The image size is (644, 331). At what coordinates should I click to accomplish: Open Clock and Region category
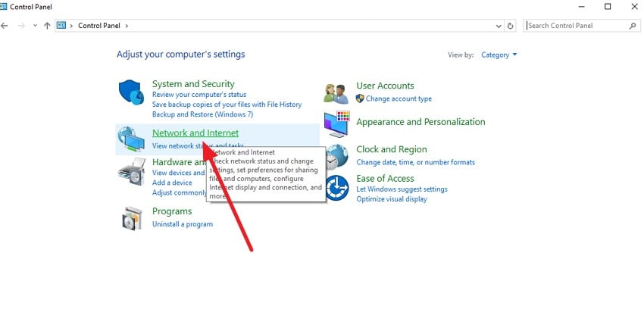click(392, 149)
